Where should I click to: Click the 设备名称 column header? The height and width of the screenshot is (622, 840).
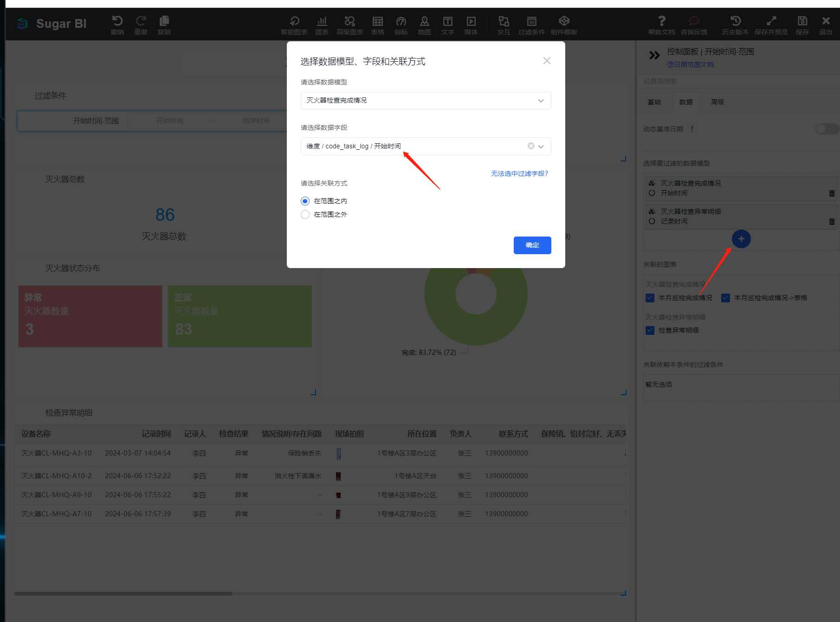[36, 434]
